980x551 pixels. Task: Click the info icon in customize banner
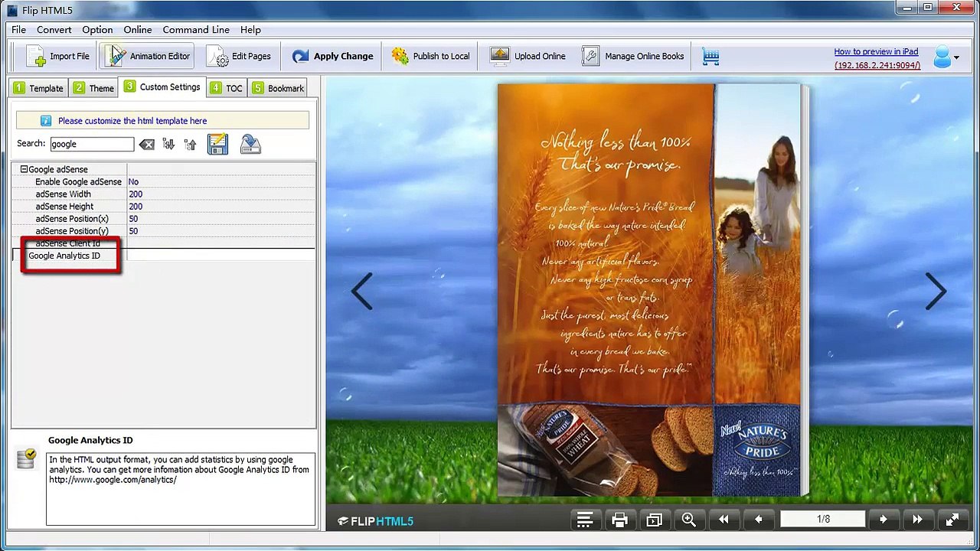46,121
